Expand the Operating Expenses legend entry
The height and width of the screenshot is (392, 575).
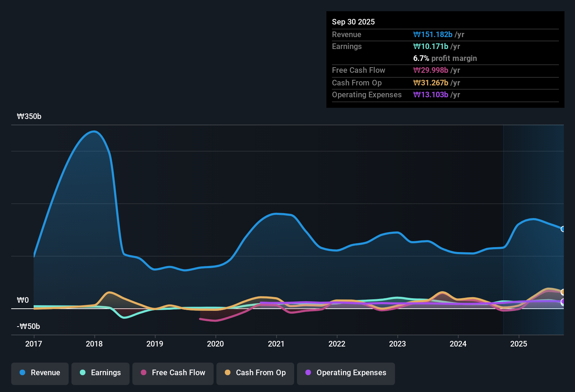click(346, 373)
